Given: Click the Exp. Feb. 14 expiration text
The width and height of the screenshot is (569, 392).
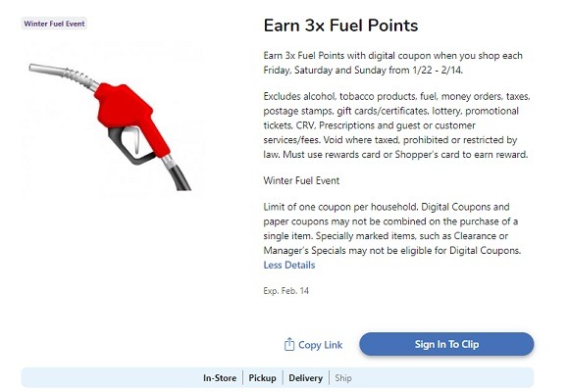Looking at the screenshot, I should tap(285, 291).
